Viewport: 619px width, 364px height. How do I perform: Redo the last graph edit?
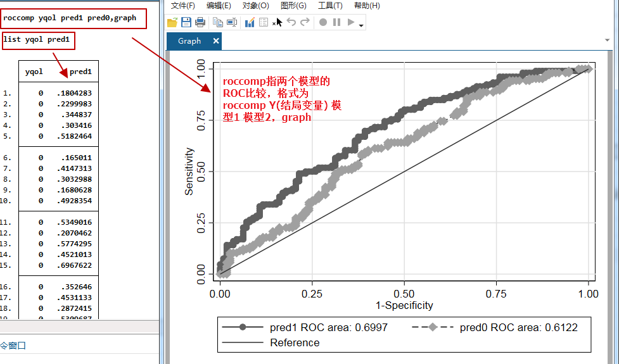click(305, 22)
